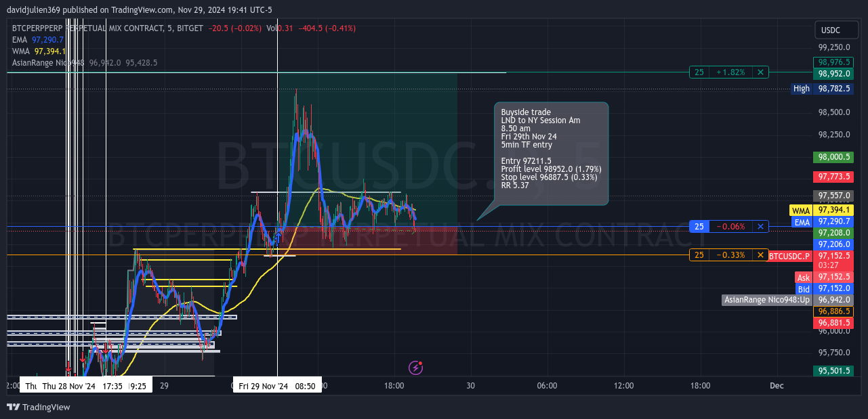The width and height of the screenshot is (868, 419).
Task: Click the Fri 29 Nov '24 08:50 date marker
Action: click(x=276, y=386)
